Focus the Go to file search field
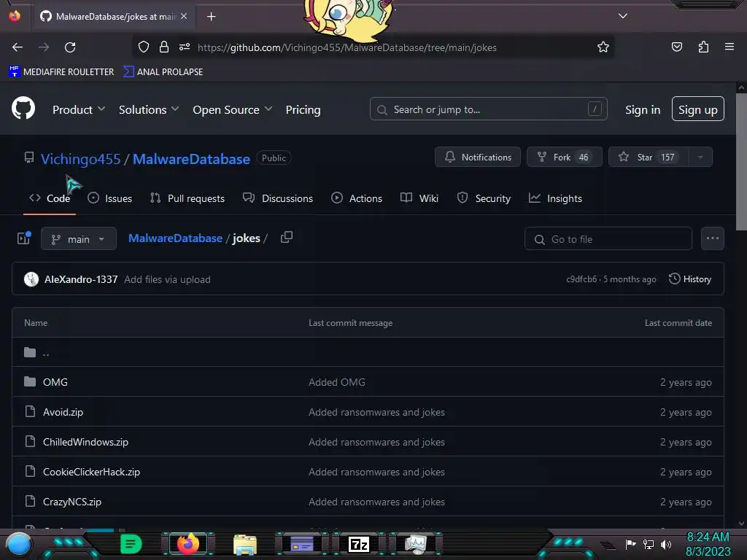747x560 pixels. coord(608,238)
